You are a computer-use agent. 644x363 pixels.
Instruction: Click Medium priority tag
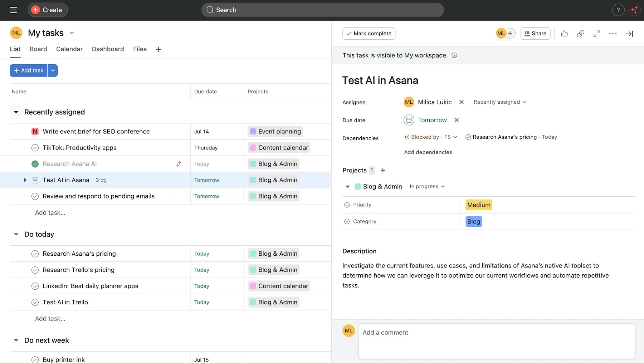[479, 205]
